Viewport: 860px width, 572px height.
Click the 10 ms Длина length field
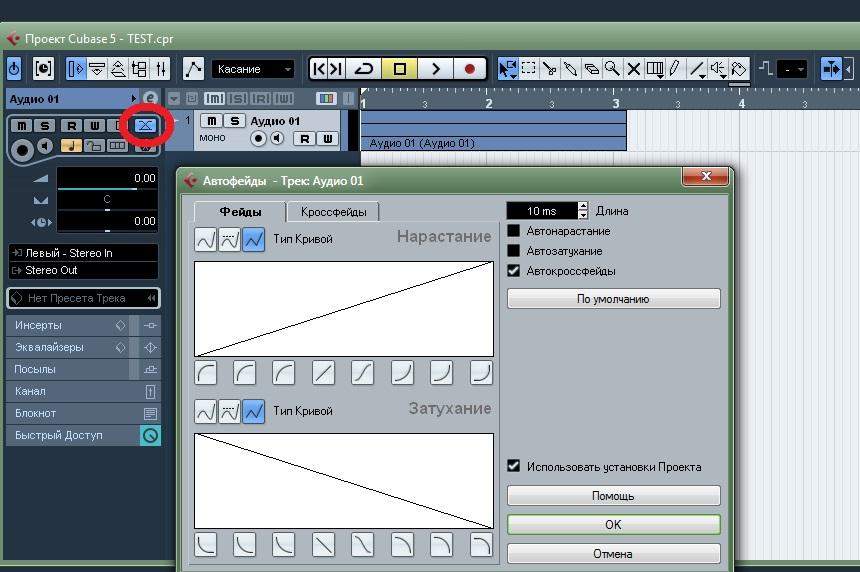tap(542, 211)
